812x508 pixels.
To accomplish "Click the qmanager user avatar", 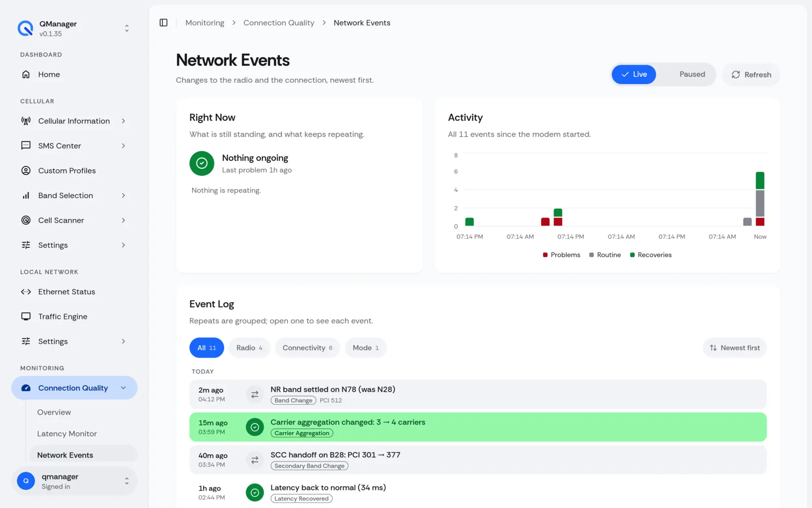I will (26, 481).
